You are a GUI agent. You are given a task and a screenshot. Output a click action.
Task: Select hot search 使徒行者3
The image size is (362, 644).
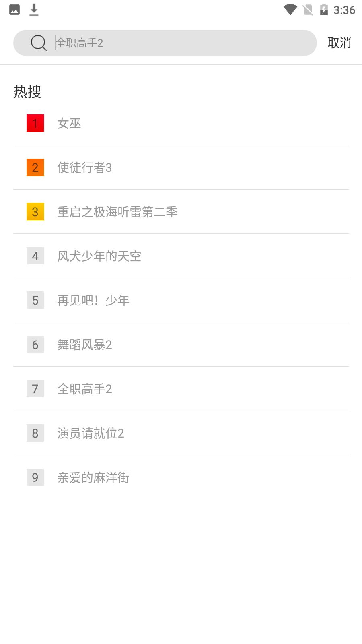coord(84,167)
